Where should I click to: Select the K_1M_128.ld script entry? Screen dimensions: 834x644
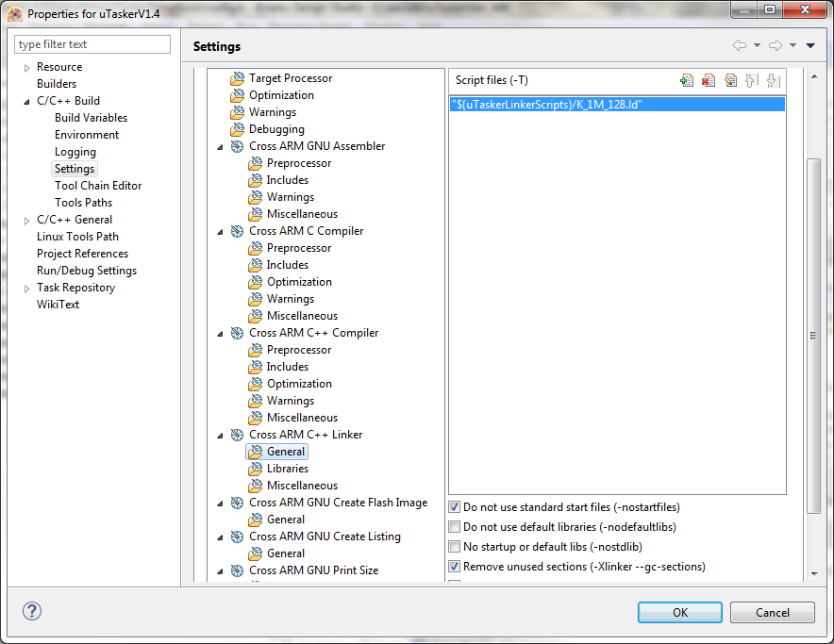click(x=617, y=105)
